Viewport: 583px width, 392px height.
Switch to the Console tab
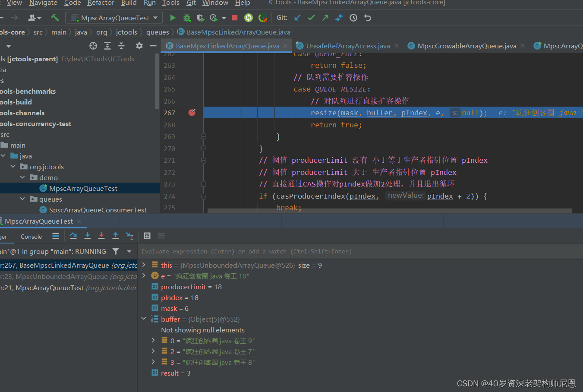pyautogui.click(x=31, y=237)
